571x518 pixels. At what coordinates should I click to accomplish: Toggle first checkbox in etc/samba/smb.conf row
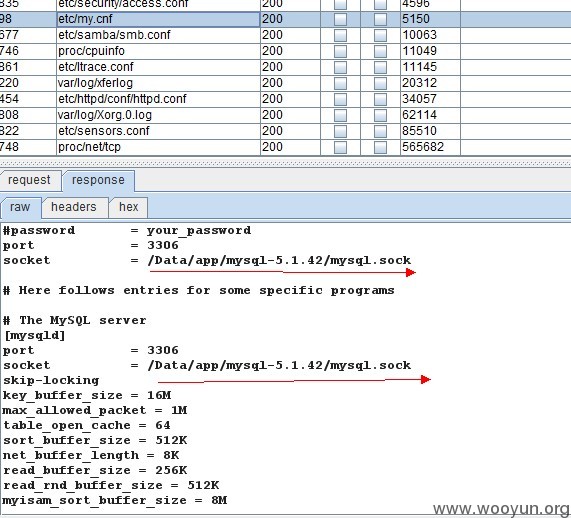pos(340,35)
